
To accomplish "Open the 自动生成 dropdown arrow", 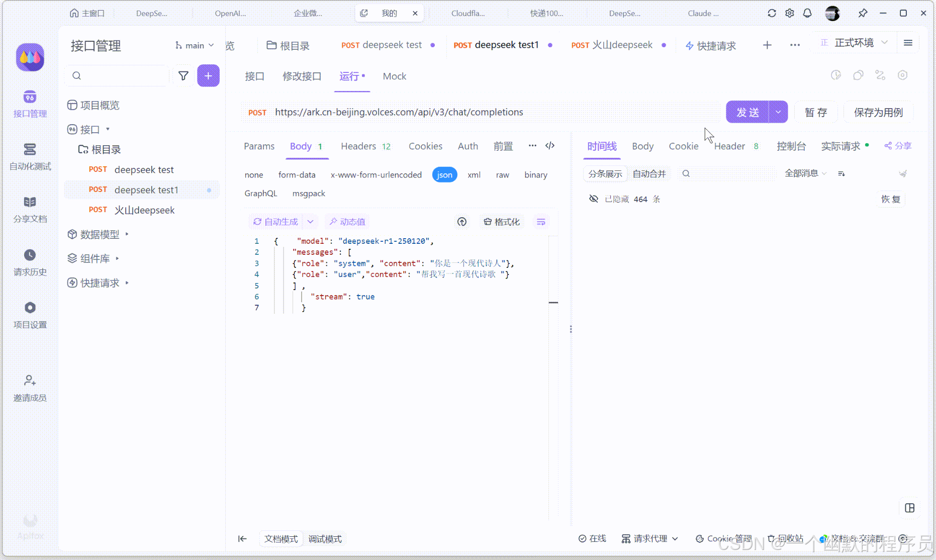I will point(310,222).
